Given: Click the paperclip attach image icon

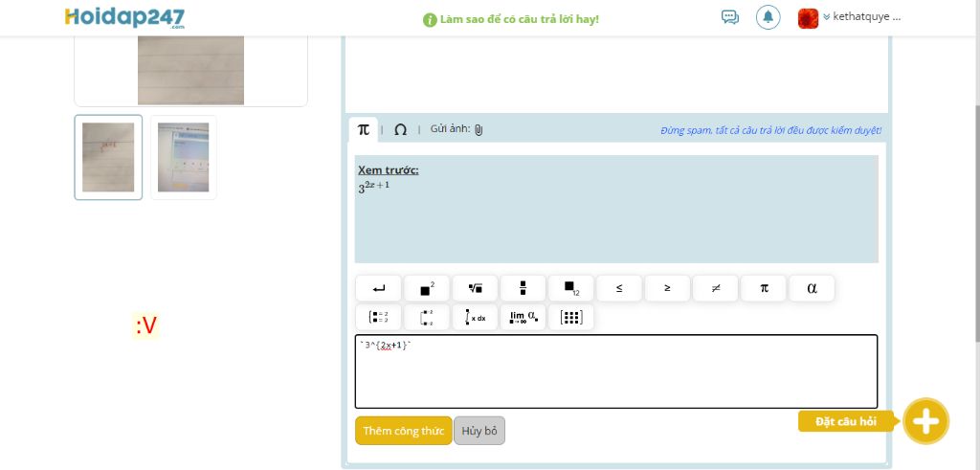Looking at the screenshot, I should [x=479, y=130].
